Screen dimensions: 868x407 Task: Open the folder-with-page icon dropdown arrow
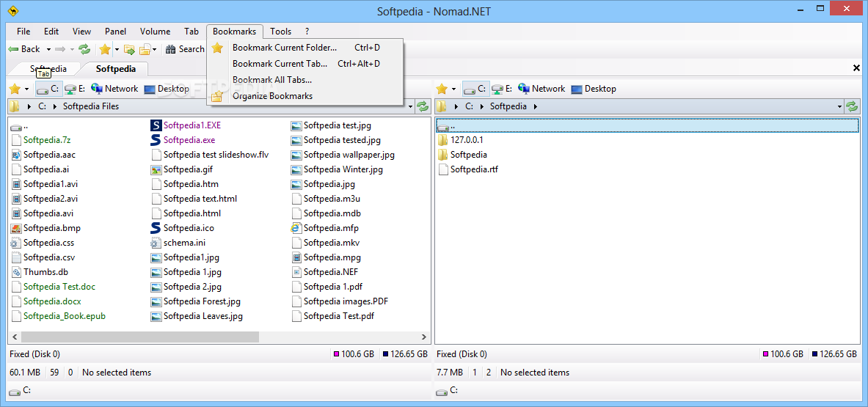154,49
